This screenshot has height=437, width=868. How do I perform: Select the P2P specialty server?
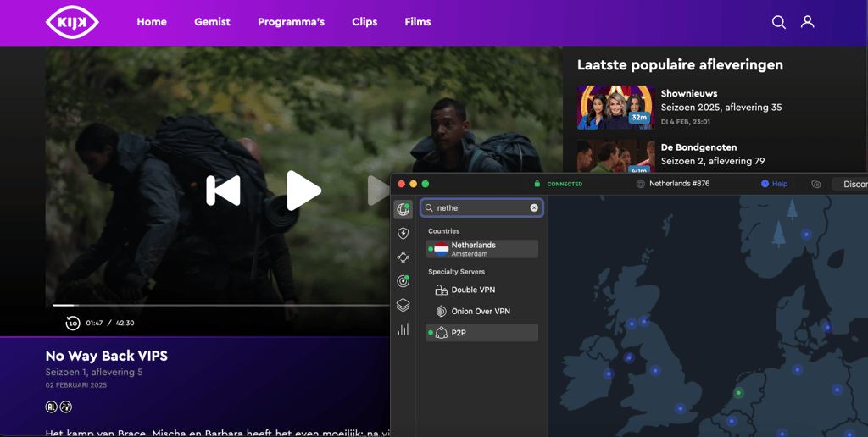[x=482, y=333]
